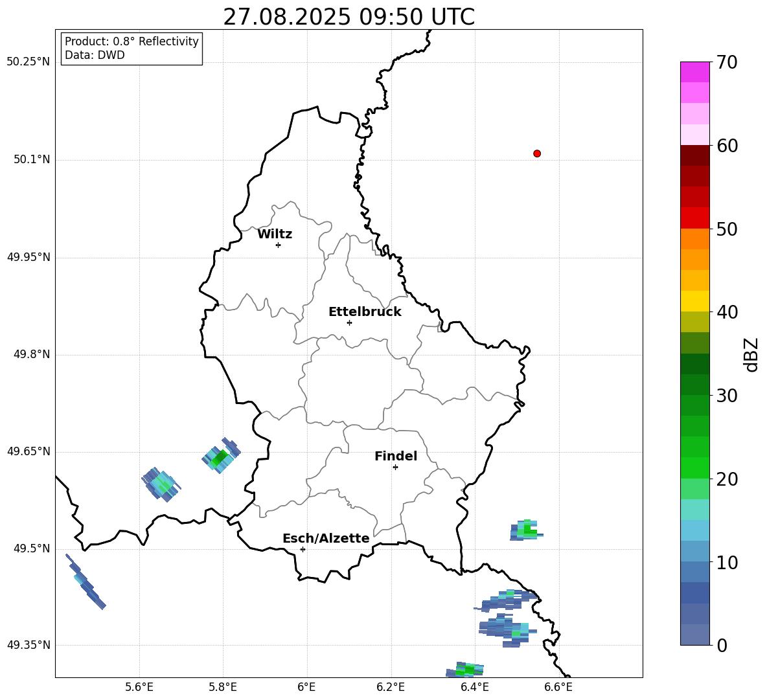Click the dBZ colorbar axis label
This screenshot has height=700, width=767.
752,354
